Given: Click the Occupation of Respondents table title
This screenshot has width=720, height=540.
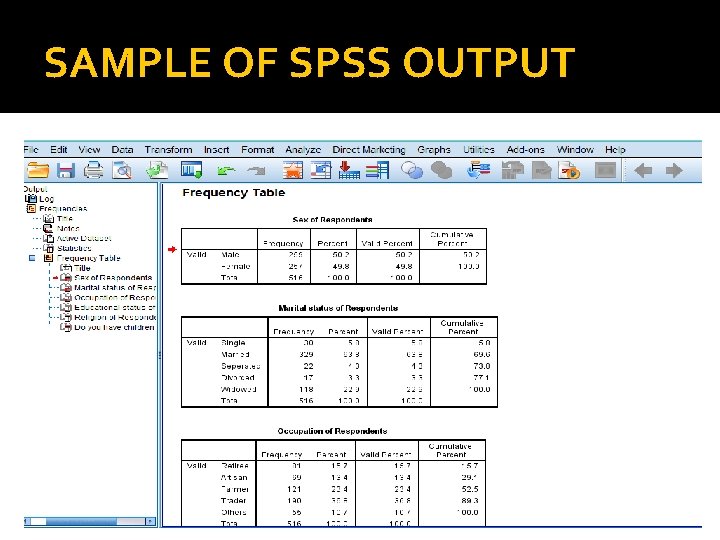Looking at the screenshot, I should [x=332, y=431].
